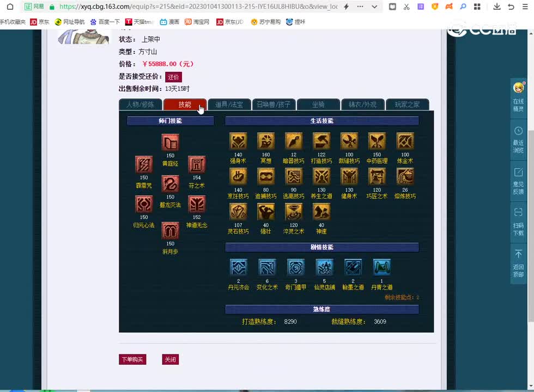Click the 返回顶部 sidebar button
534x392 pixels.
[518, 264]
